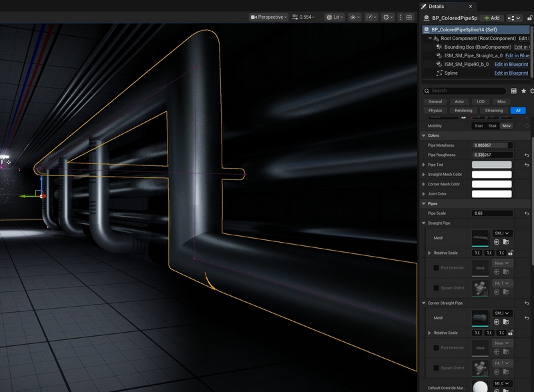Select the Physics filter tab
The image size is (534, 392).
(435, 111)
